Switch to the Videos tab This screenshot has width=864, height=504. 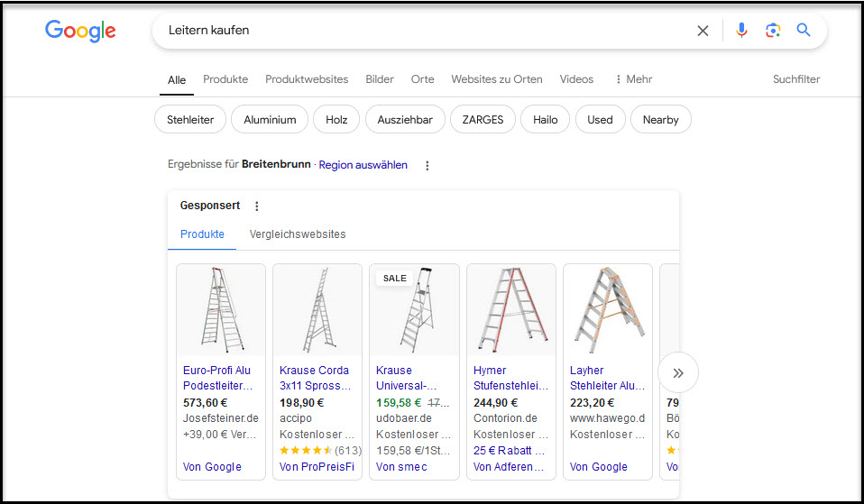click(576, 79)
